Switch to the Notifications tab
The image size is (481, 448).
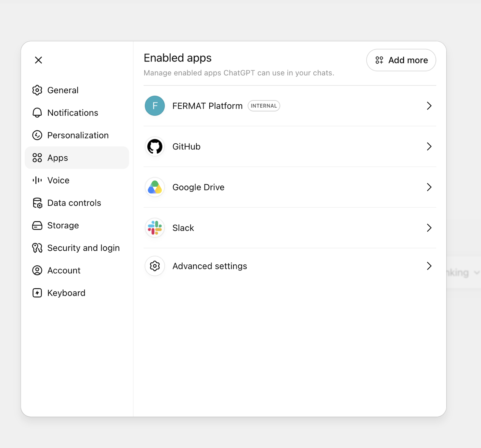77,113
